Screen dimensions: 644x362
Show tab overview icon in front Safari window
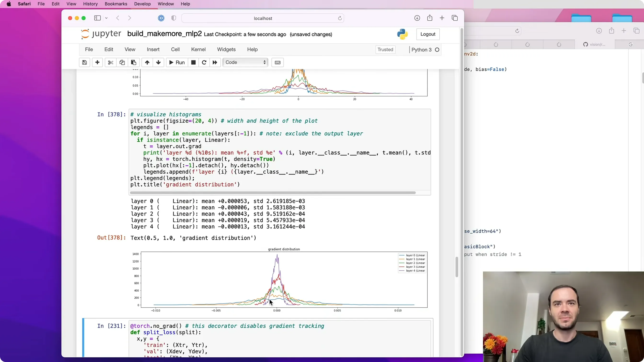(455, 18)
